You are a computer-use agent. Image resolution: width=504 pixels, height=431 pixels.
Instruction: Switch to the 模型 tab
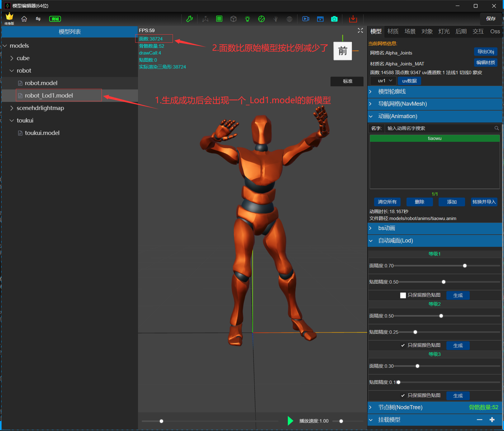click(x=376, y=31)
